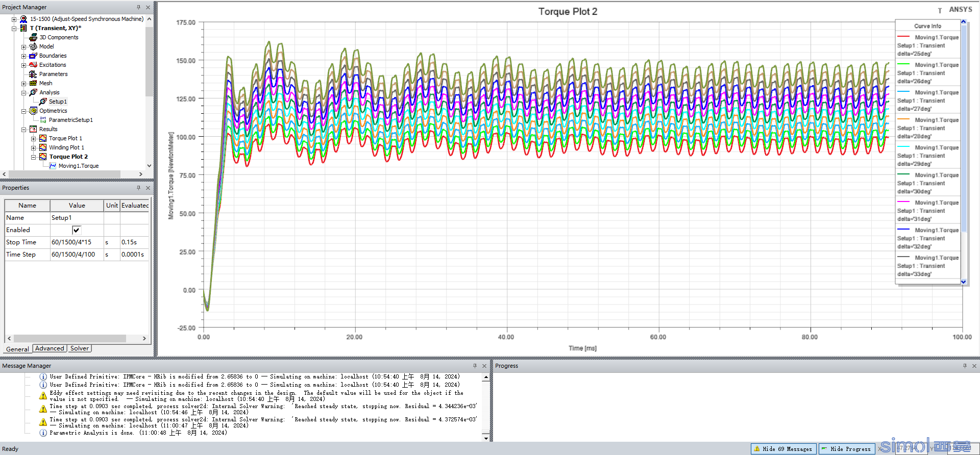Screen dimensions: 980x455
Task: Expand the Model tree node
Action: point(23,46)
